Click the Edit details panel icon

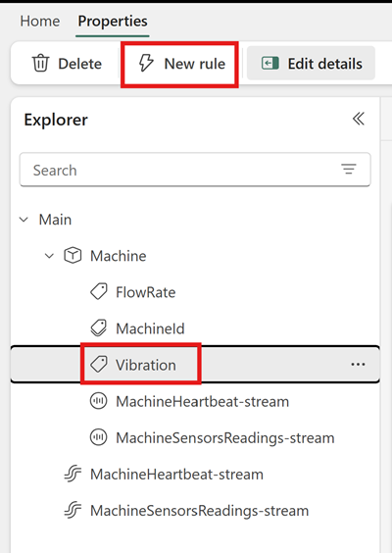point(270,64)
